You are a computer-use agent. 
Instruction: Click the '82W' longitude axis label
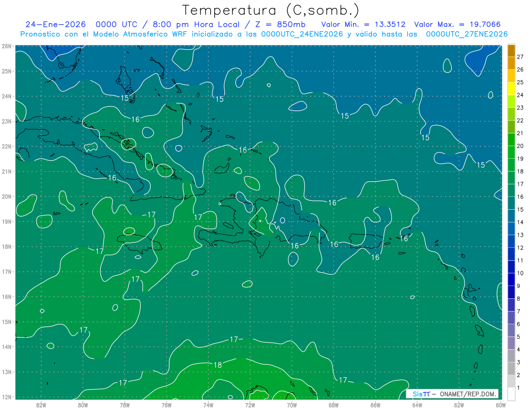point(41,405)
